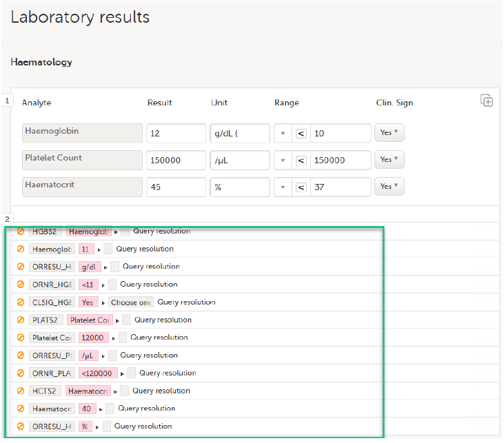Tick the Query resolution box for value <120000

click(132, 373)
